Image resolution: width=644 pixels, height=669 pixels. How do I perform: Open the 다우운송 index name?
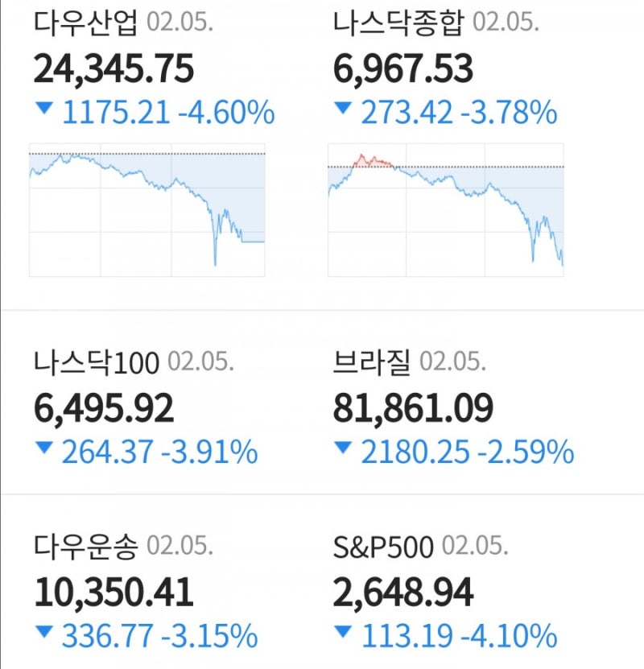point(85,547)
